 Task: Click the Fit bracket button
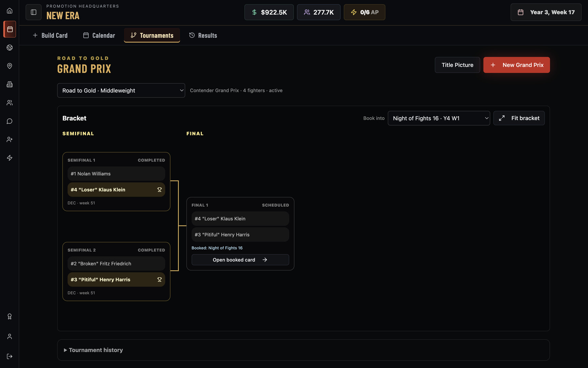click(x=519, y=118)
